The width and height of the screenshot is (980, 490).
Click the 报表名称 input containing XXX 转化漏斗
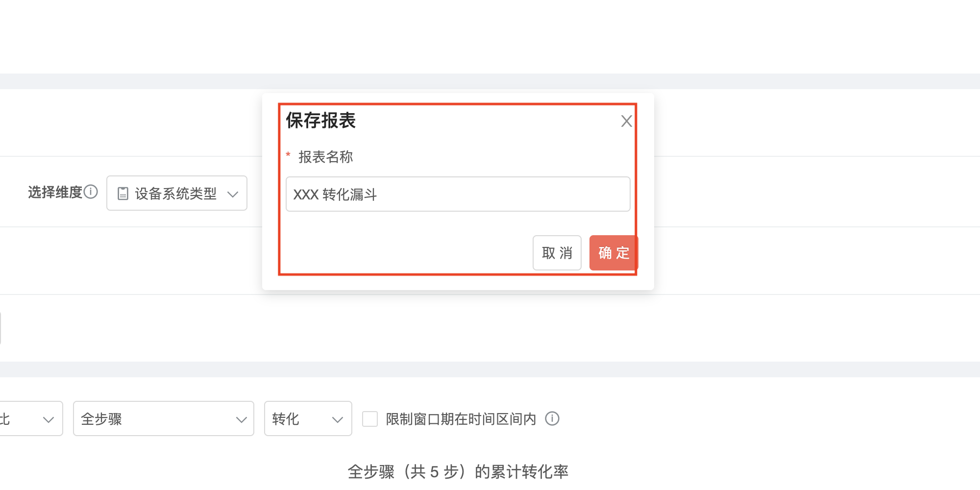click(x=458, y=194)
